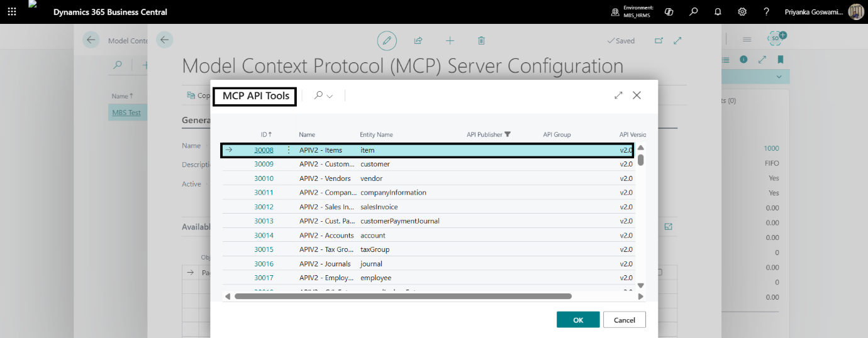Screen dimensions: 868x338
Task: Maximize the MCP API Tools dialog
Action: pos(618,95)
